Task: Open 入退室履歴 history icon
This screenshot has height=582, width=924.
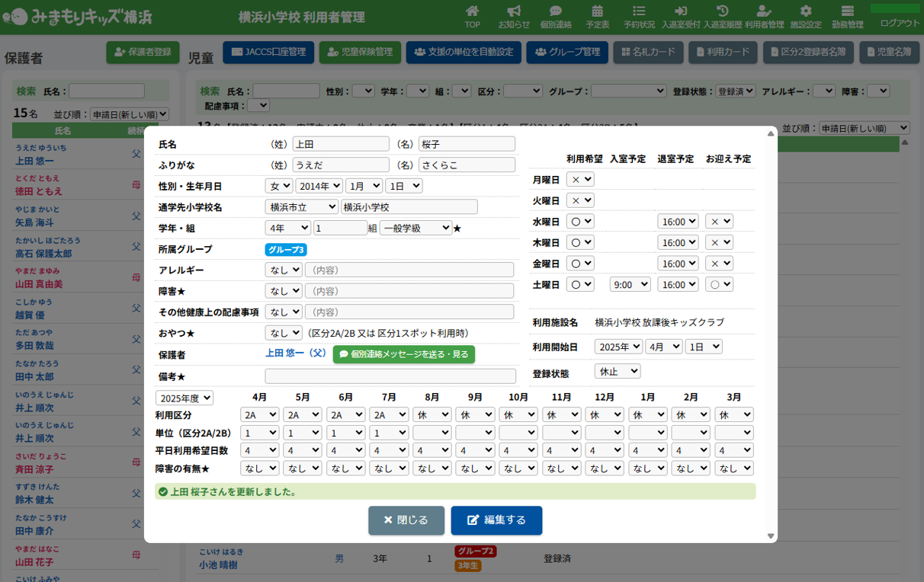Action: point(722,11)
